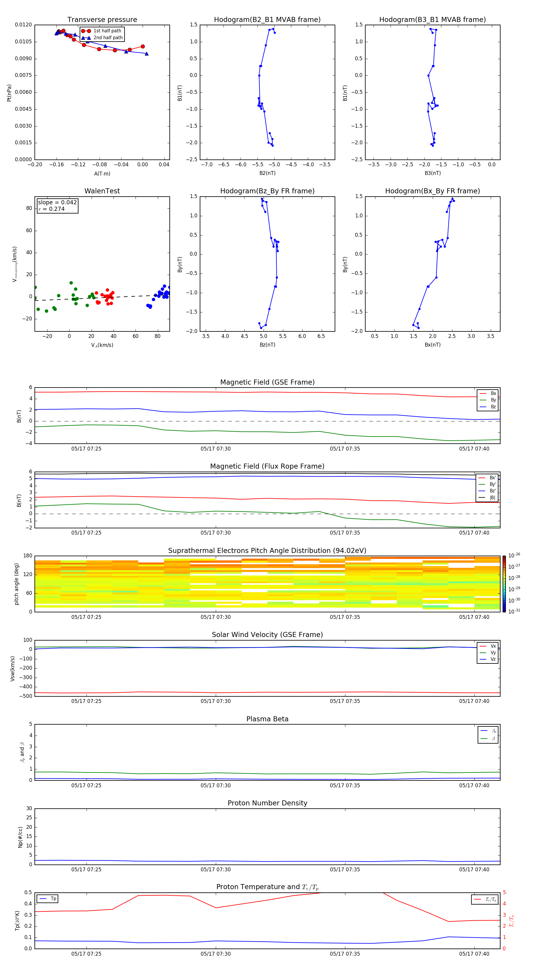The image size is (535, 980).
Task: Click the "Vsw(km/s)" axis label
Action: click(12, 668)
